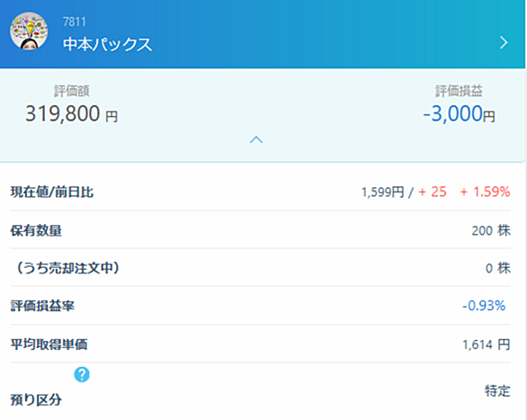Click the blue header banner
This screenshot has width=527, height=420.
[263, 34]
